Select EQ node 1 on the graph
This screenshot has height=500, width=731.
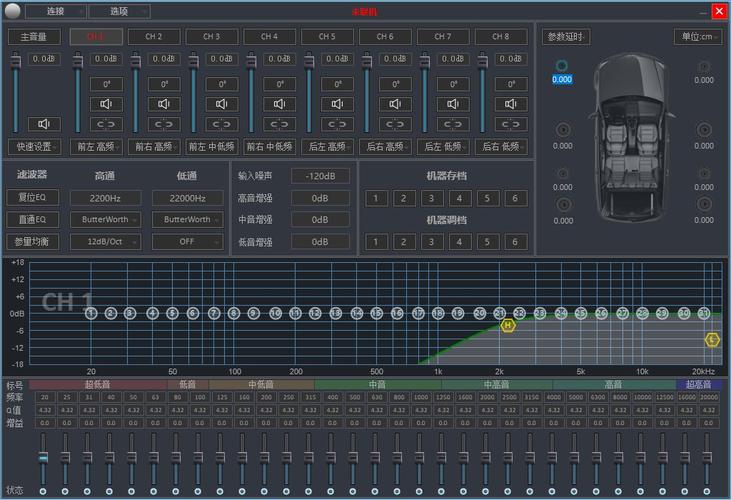pos(91,314)
